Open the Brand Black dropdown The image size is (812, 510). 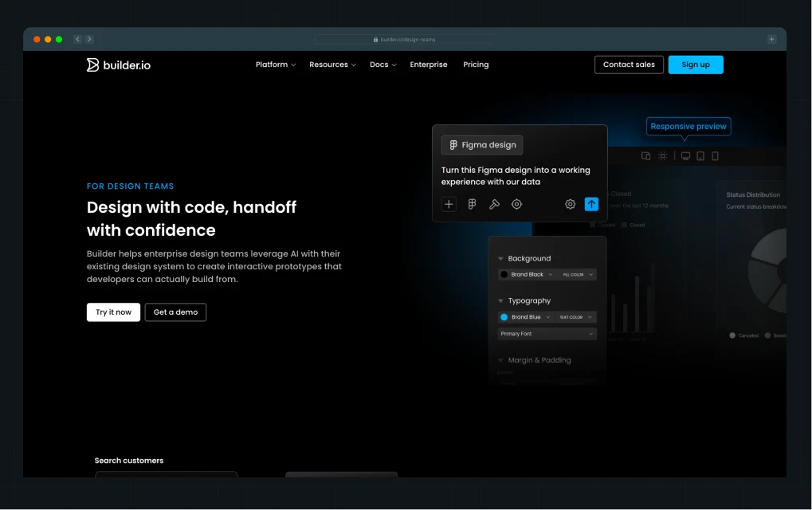point(527,274)
